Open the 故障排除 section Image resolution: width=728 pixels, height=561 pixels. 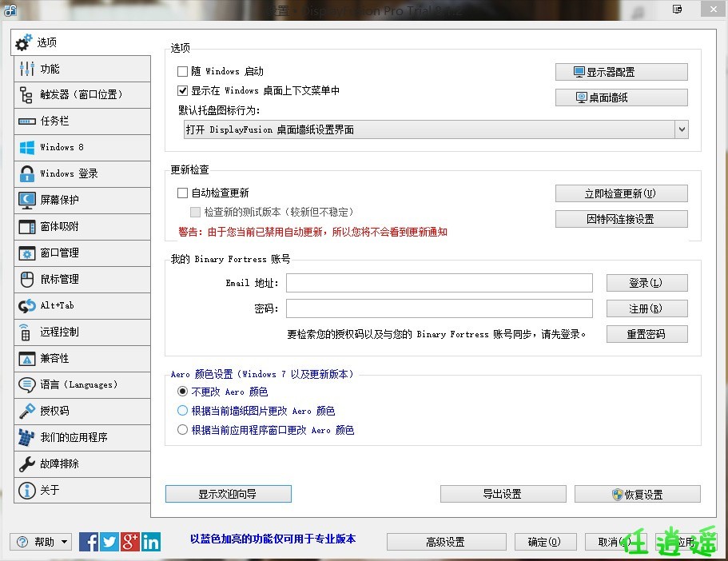click(x=82, y=464)
